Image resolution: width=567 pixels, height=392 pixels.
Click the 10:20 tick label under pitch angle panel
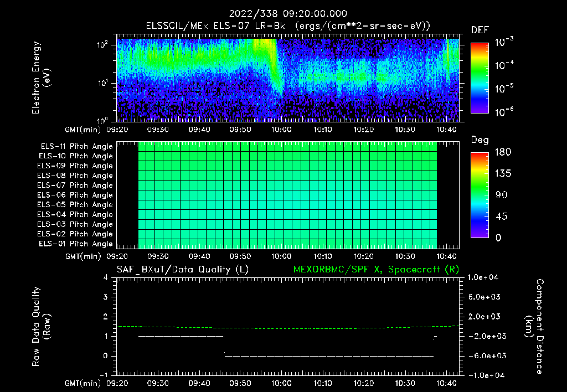[x=363, y=256]
